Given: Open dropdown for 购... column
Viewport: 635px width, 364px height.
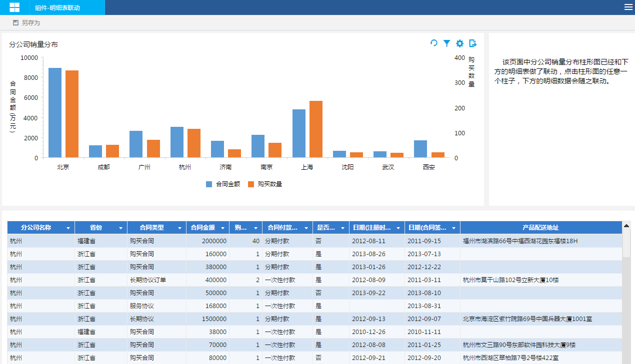Looking at the screenshot, I should pyautogui.click(x=255, y=228).
